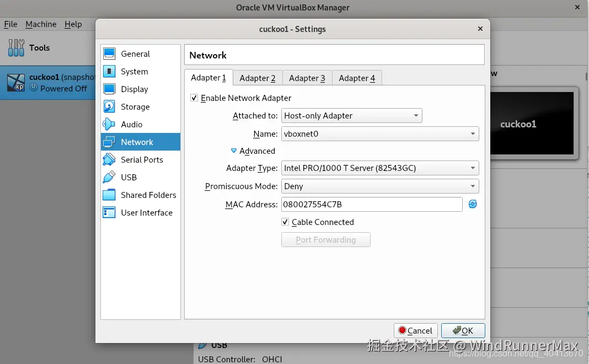Collapse the Advanced section triangle
The width and height of the screenshot is (589, 364).
tap(234, 151)
